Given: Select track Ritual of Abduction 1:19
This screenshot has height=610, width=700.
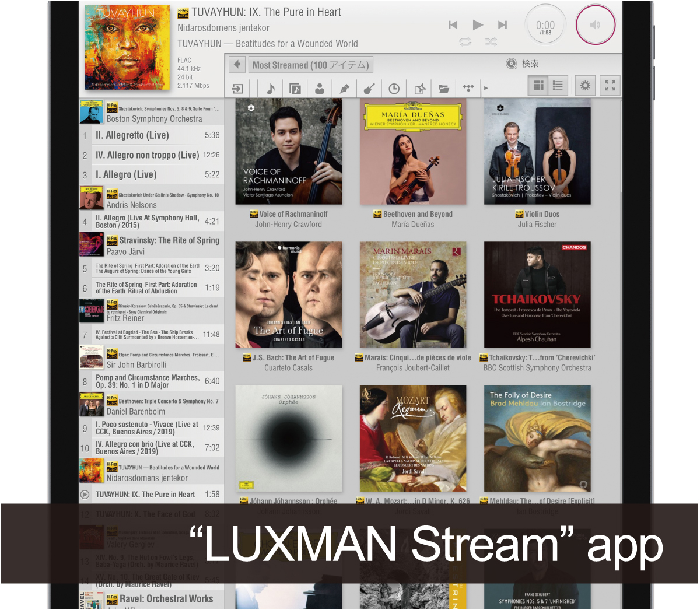Looking at the screenshot, I should 152,288.
